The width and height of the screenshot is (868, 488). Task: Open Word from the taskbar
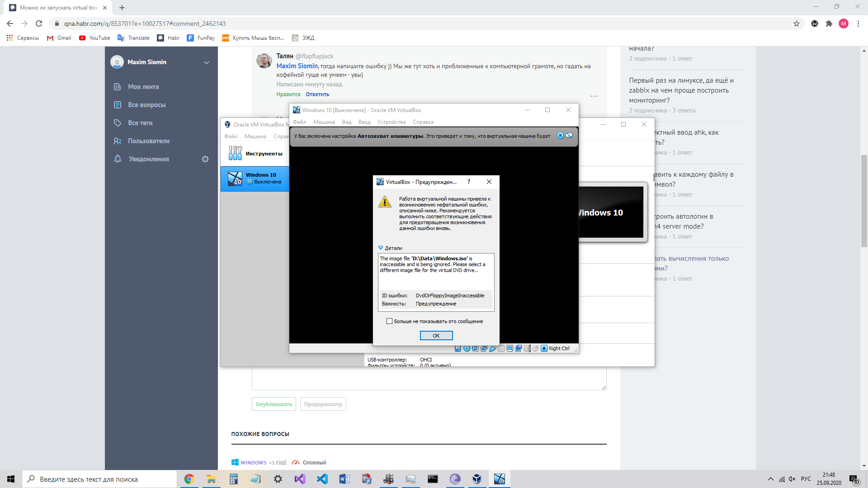tap(344, 479)
